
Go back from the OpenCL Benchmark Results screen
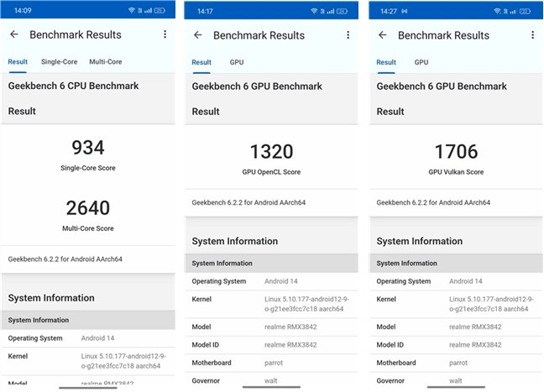[198, 35]
